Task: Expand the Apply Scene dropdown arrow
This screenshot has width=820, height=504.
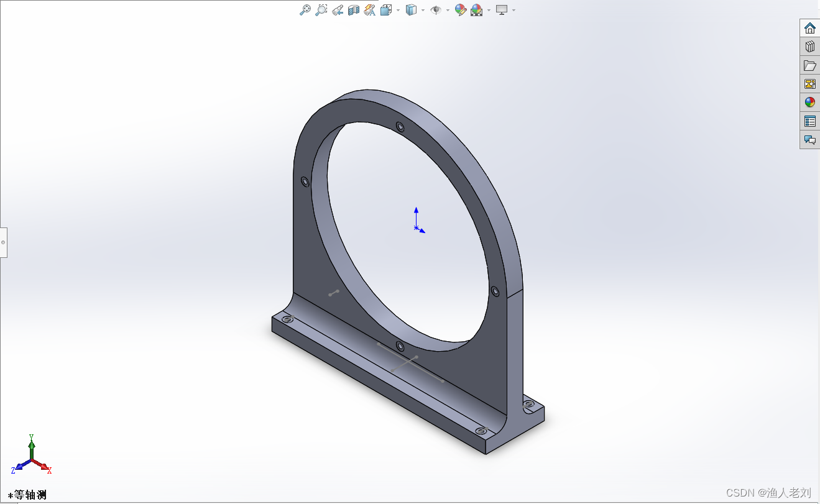Action: coord(489,11)
